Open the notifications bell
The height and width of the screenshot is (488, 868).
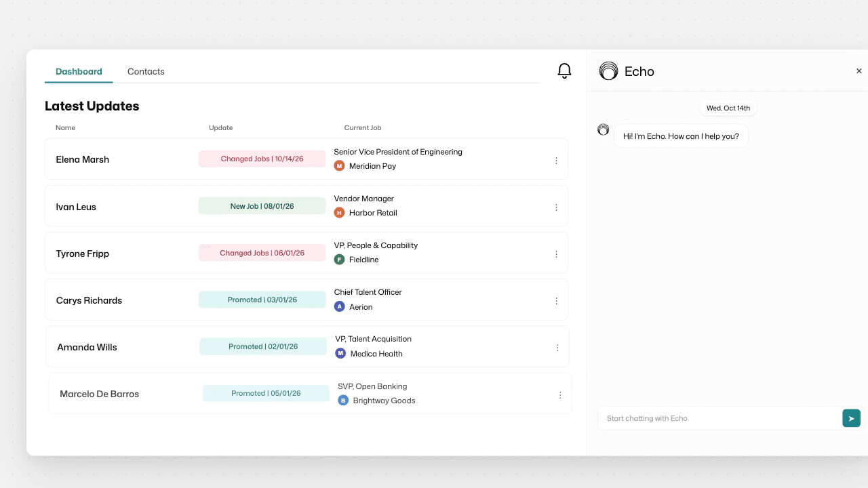564,71
